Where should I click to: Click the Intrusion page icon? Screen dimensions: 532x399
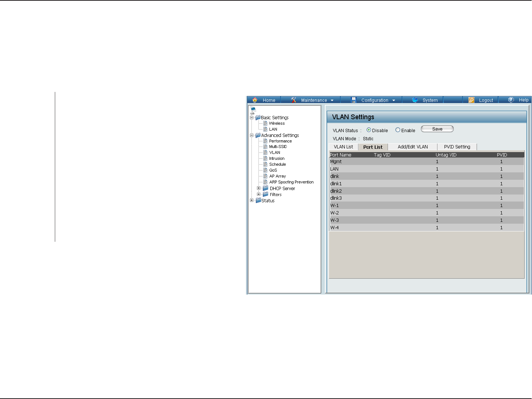point(265,158)
